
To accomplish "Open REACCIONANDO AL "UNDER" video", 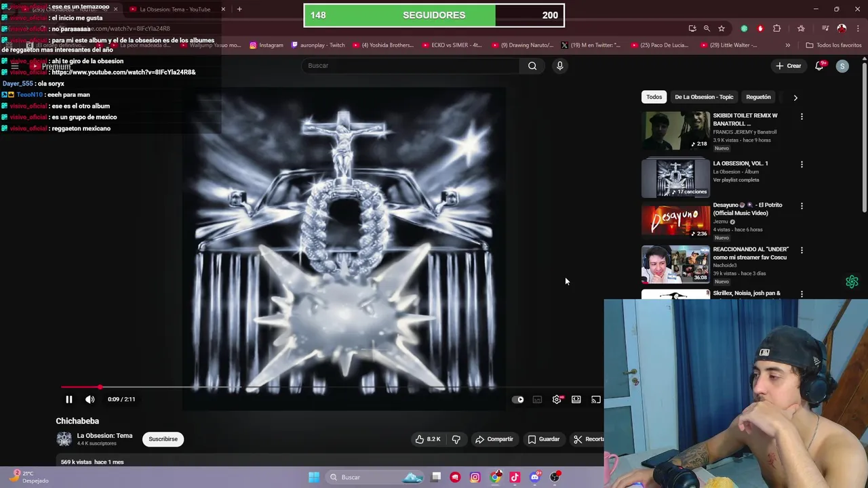I will click(x=675, y=264).
